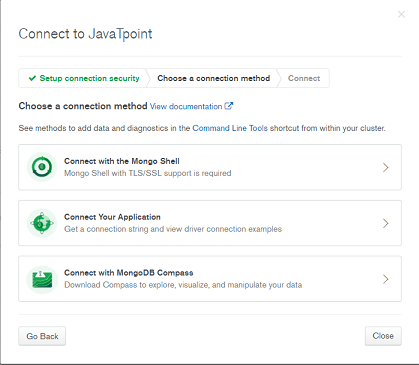Open the View documentation link
Screen dimensions: 419x365
click(x=186, y=106)
